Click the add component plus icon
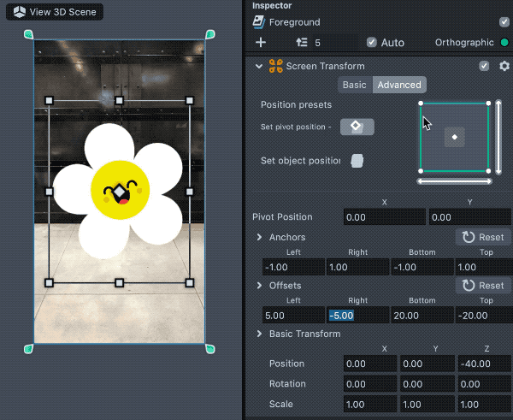The height and width of the screenshot is (420, 513). pos(261,42)
